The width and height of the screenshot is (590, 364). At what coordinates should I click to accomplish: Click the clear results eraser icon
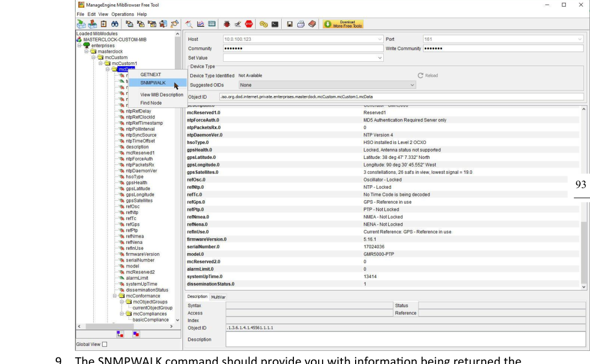[238, 24]
